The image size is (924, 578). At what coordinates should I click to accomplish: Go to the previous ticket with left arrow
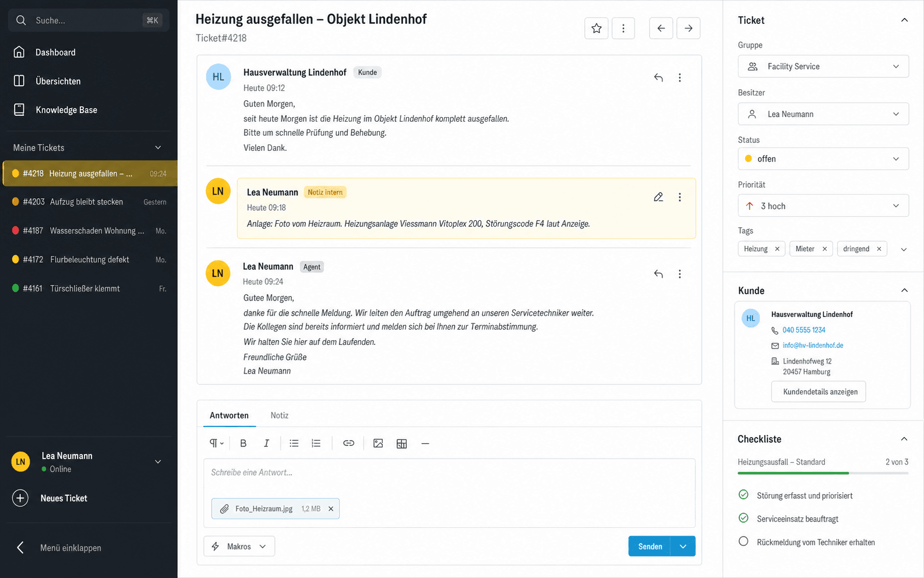(661, 28)
